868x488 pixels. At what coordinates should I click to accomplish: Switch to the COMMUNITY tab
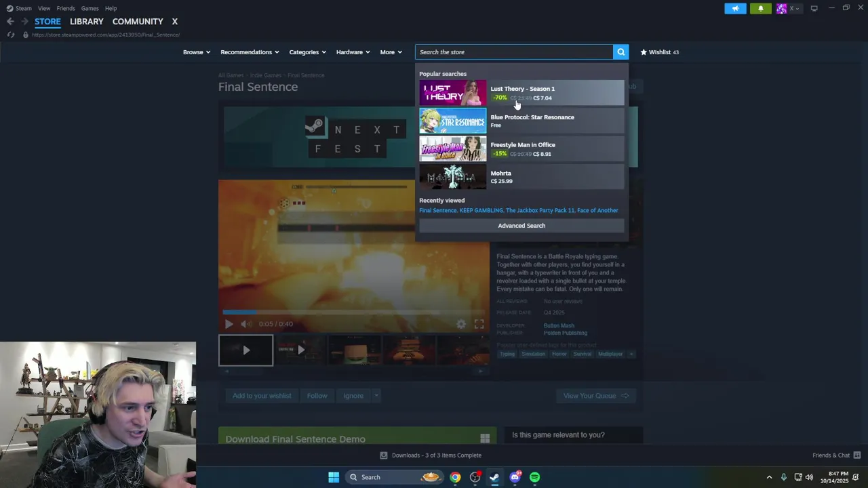click(x=138, y=22)
